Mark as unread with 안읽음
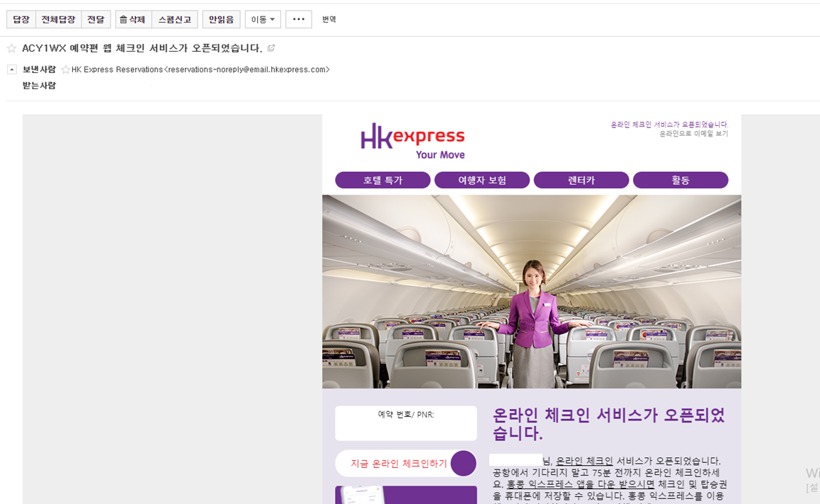Viewport: 820px width, 504px height. (x=221, y=19)
